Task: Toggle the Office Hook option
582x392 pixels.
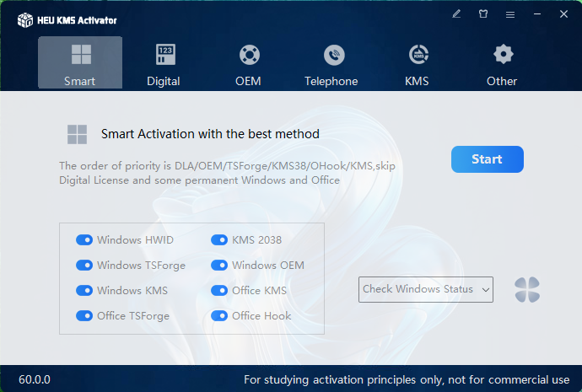Action: [x=219, y=316]
